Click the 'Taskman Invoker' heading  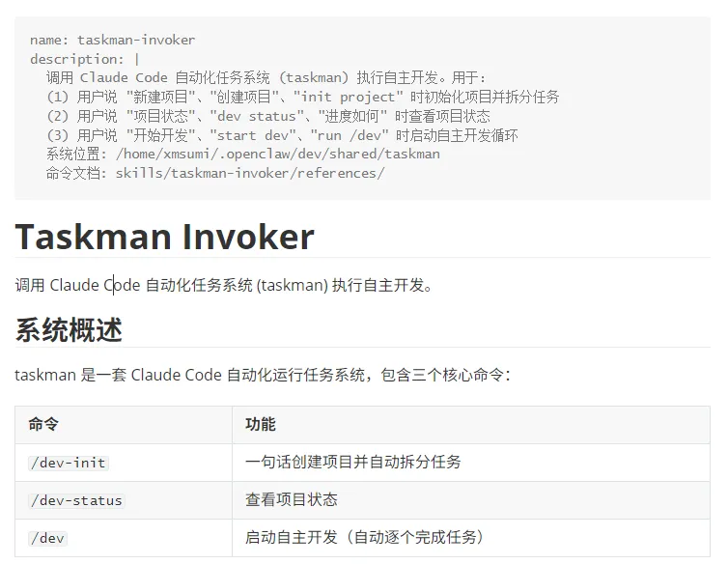tap(165, 237)
